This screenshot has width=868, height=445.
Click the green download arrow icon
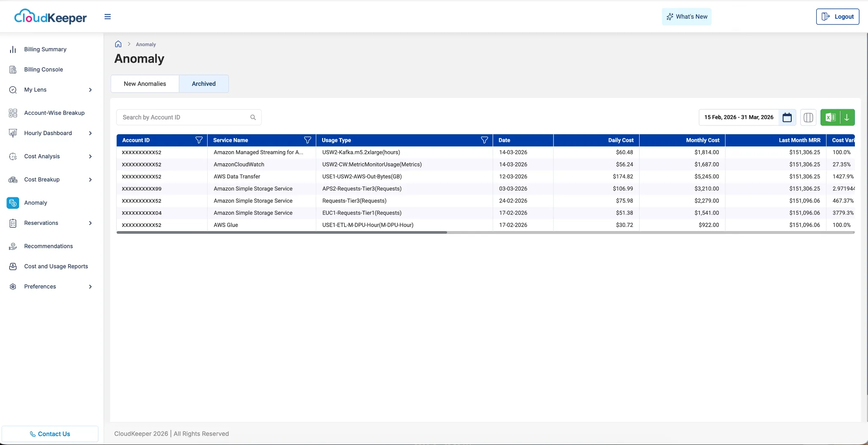pos(847,117)
